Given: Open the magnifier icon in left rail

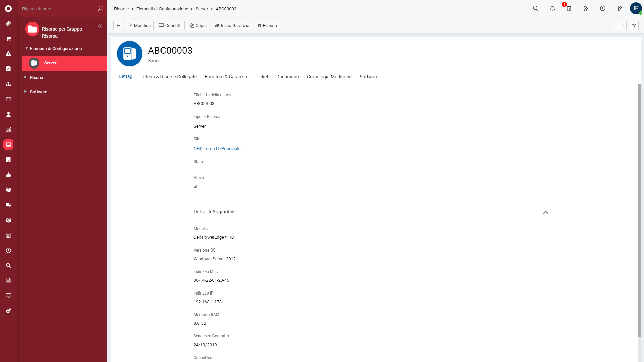Looking at the screenshot, I should click(8, 266).
